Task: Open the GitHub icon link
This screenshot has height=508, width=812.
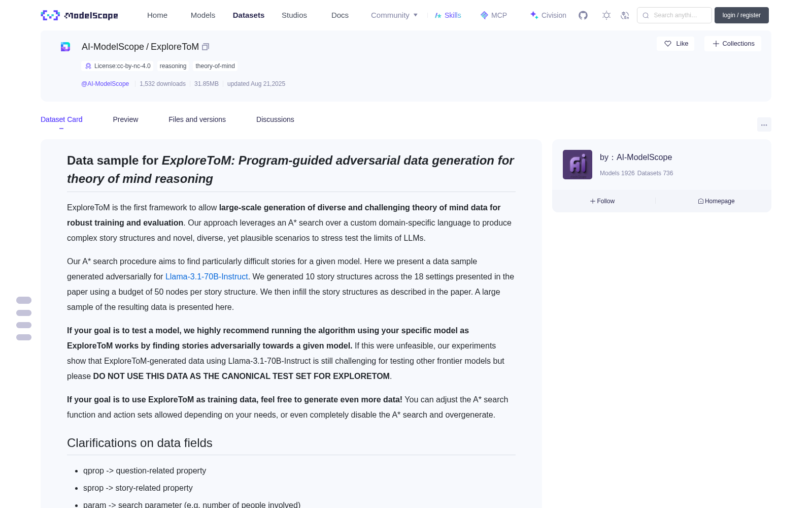Action: coord(583,15)
